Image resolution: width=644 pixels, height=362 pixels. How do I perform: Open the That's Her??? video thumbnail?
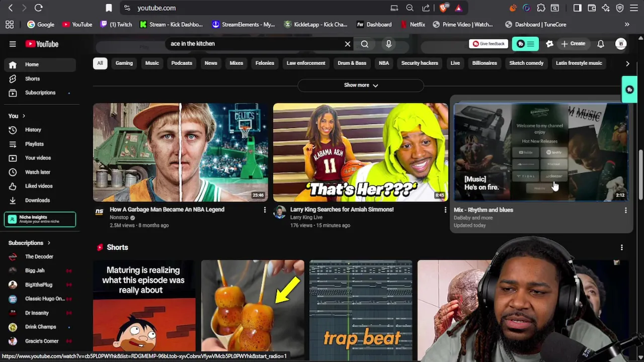[360, 152]
